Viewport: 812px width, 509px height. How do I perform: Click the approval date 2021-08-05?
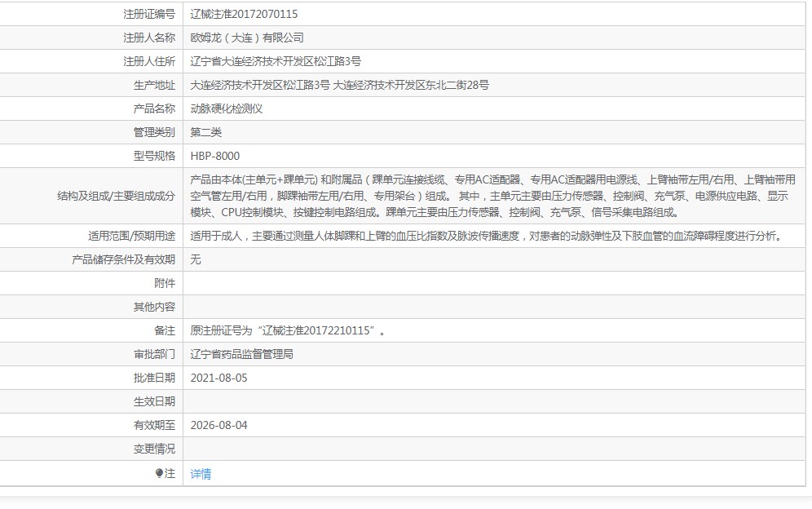218,378
